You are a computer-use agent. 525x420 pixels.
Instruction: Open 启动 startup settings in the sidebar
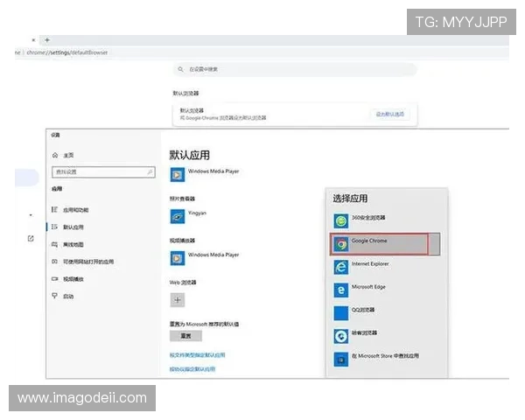pos(63,296)
